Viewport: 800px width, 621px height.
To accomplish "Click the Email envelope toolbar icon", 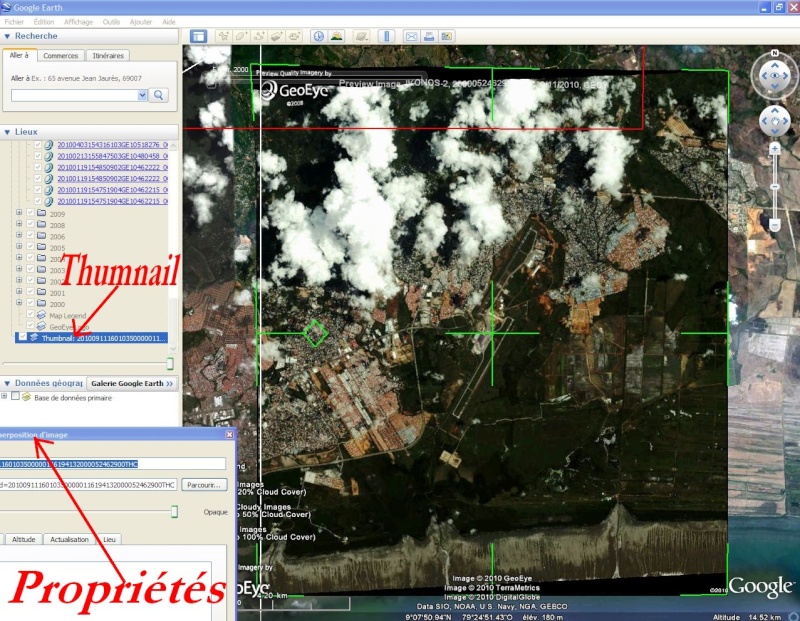I will point(411,36).
